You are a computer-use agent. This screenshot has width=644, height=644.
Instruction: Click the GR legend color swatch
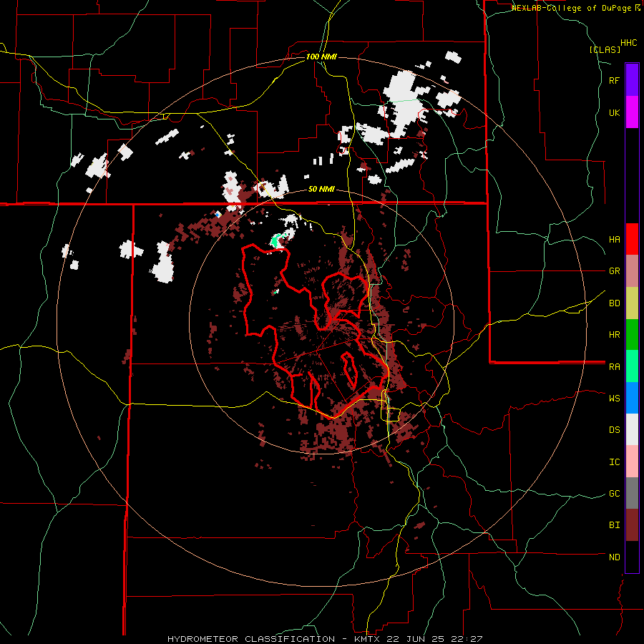632,271
